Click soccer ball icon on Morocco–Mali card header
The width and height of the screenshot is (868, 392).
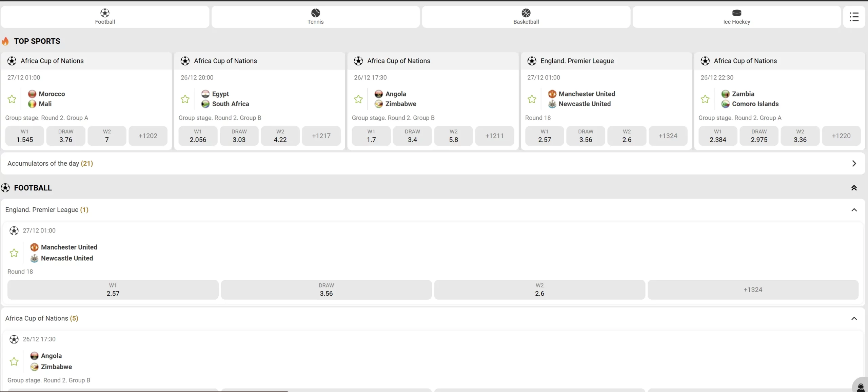click(12, 61)
